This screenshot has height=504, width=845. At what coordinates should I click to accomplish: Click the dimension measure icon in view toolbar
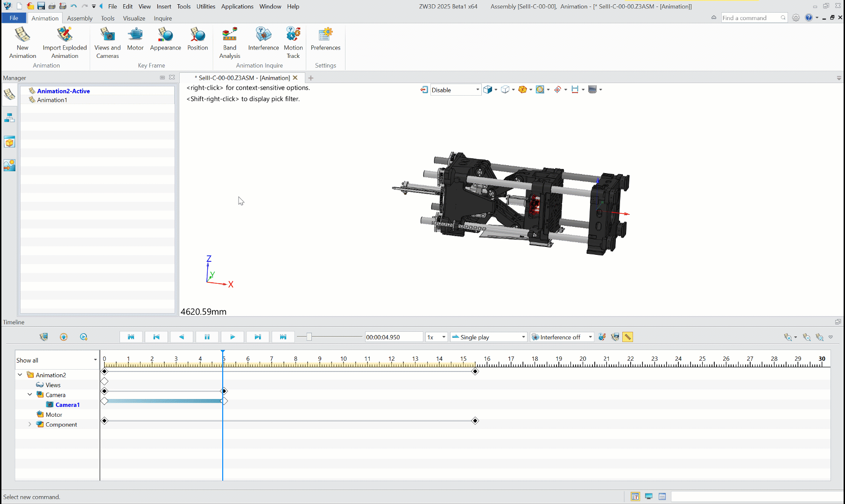(x=575, y=90)
